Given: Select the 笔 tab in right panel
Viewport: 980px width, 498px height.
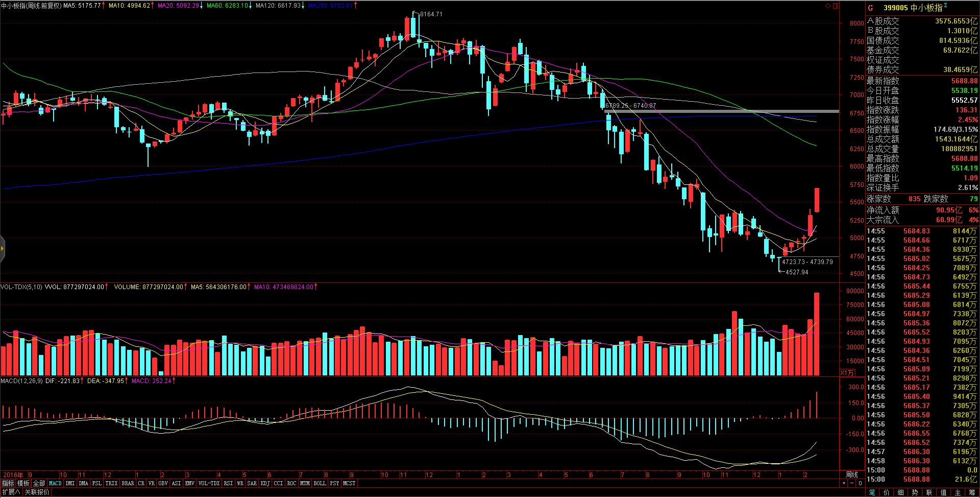Looking at the screenshot, I should [x=872, y=492].
